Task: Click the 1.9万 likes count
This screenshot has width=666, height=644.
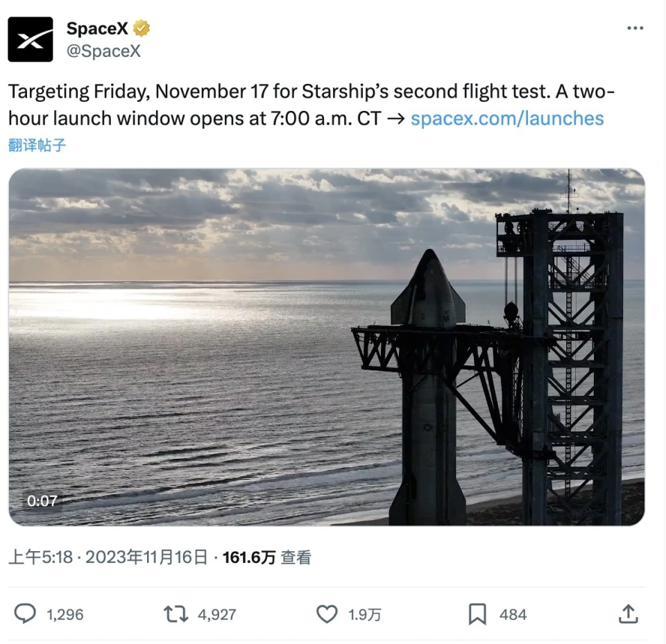Action: coord(364,615)
